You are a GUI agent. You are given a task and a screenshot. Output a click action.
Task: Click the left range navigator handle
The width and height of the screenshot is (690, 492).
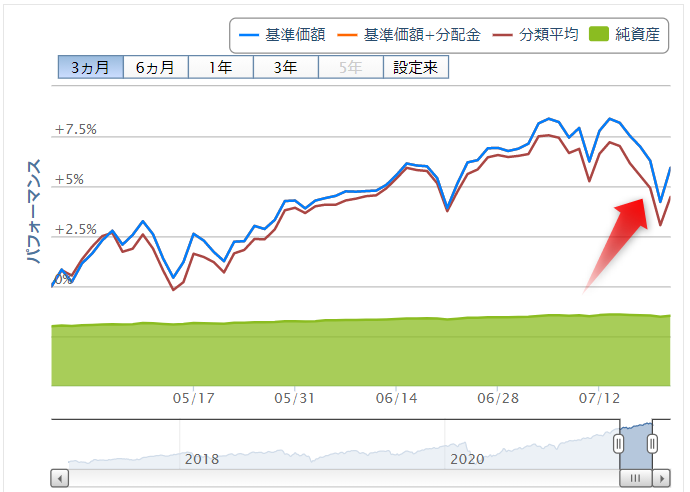(618, 444)
